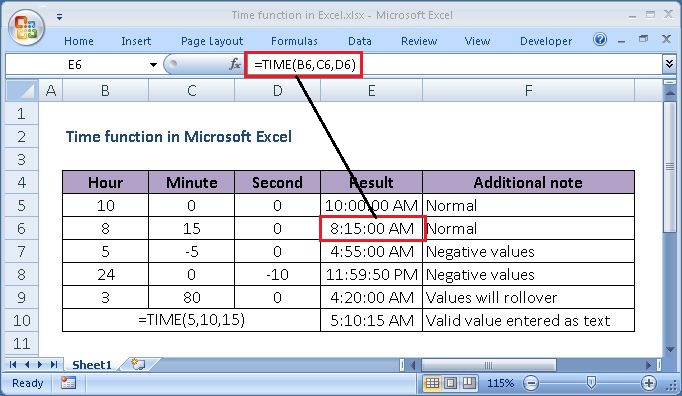Click the 'Valid value entered as text' cell
Screen dimensions: 682x396
tap(528, 321)
